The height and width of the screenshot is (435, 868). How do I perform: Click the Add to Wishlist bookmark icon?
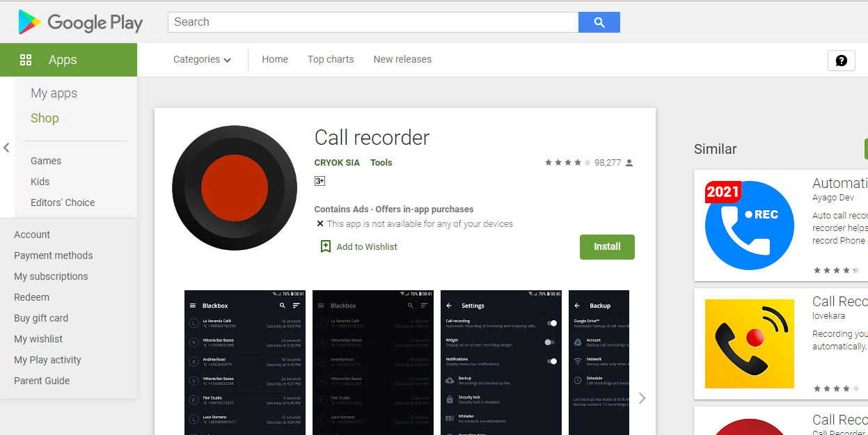(325, 246)
